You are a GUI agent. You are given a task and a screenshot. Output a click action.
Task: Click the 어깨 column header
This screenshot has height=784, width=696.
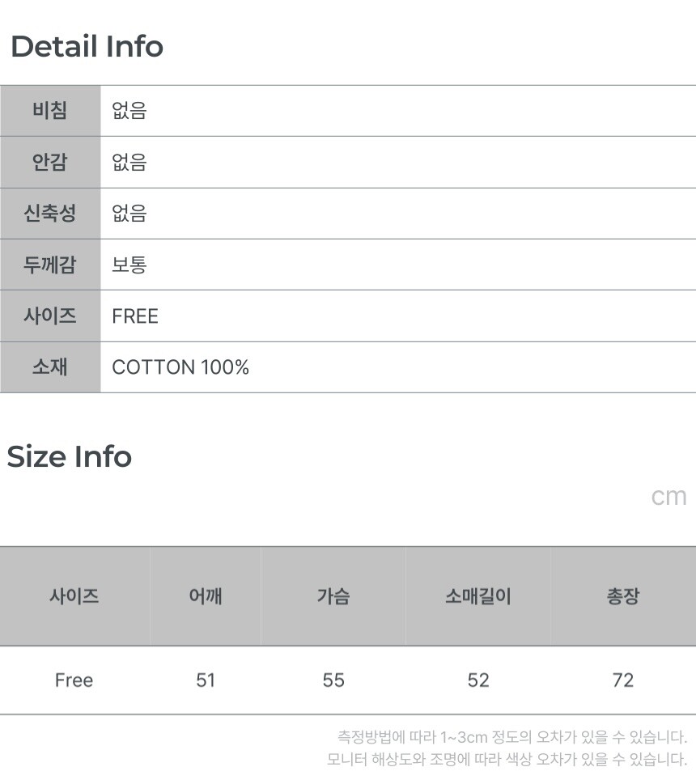tap(206, 597)
